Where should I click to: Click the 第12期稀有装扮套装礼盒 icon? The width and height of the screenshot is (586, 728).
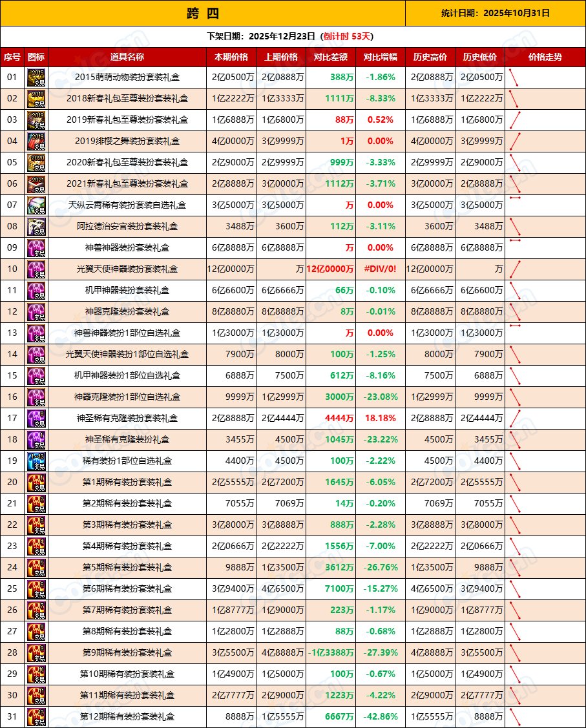coord(36,716)
